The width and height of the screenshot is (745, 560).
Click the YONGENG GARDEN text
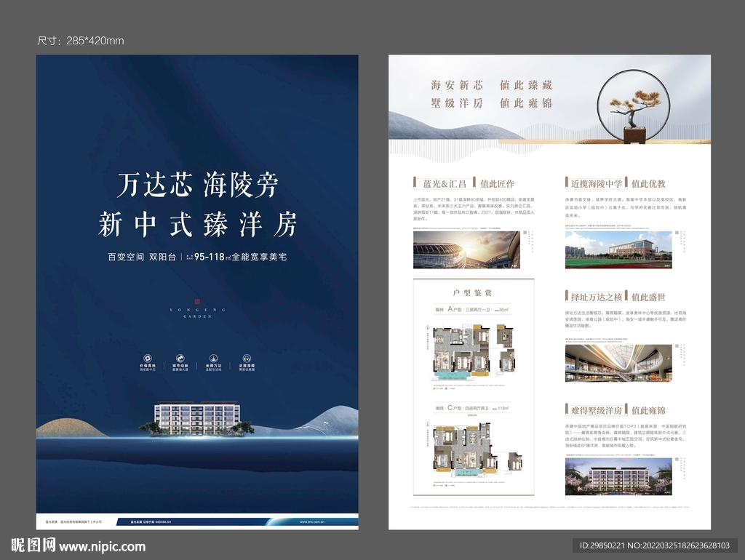pyautogui.click(x=197, y=313)
